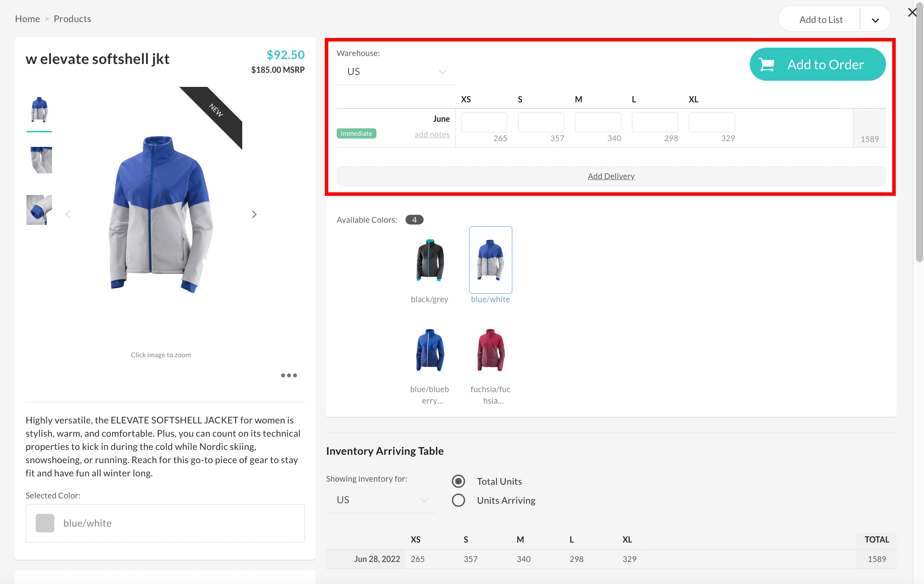Click the NEW ribbon on product image
Screen dimensions: 924x584
pos(216,110)
